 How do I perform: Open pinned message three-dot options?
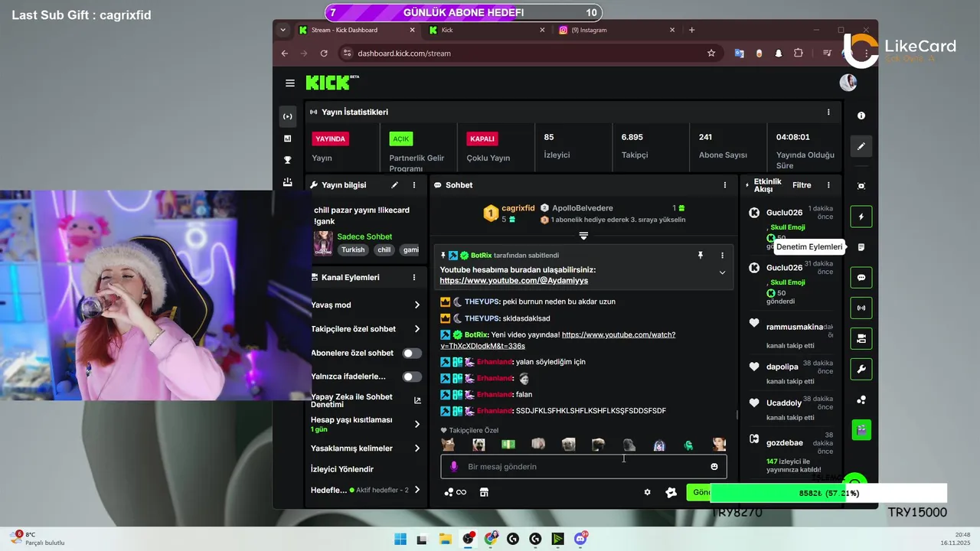(x=722, y=255)
